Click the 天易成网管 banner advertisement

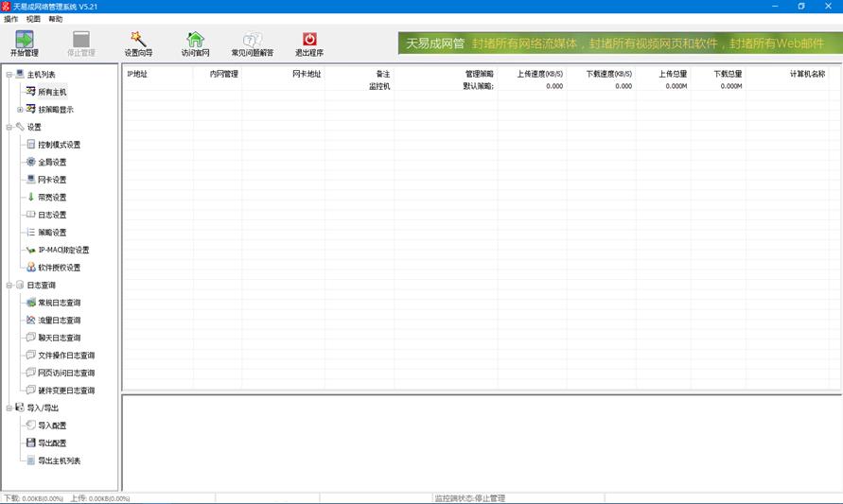pos(620,43)
